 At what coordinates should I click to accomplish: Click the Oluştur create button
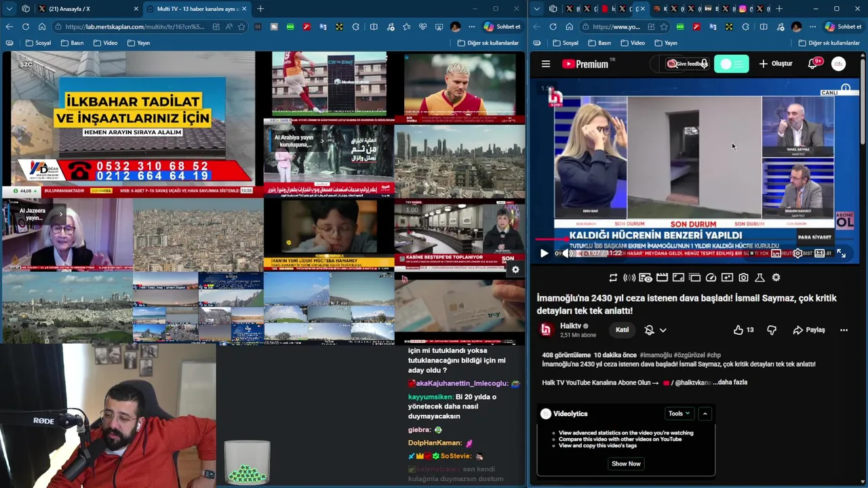coord(776,64)
